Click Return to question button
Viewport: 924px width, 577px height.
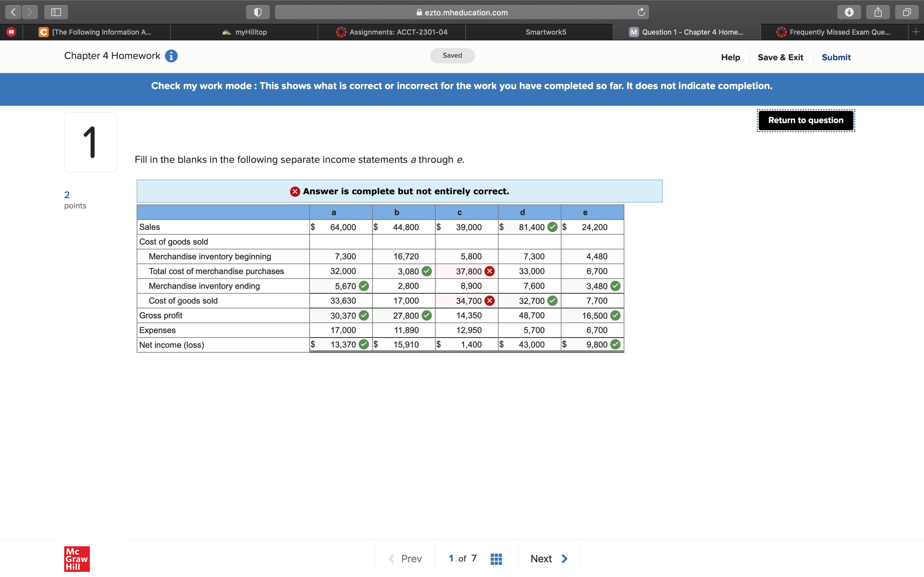click(806, 120)
